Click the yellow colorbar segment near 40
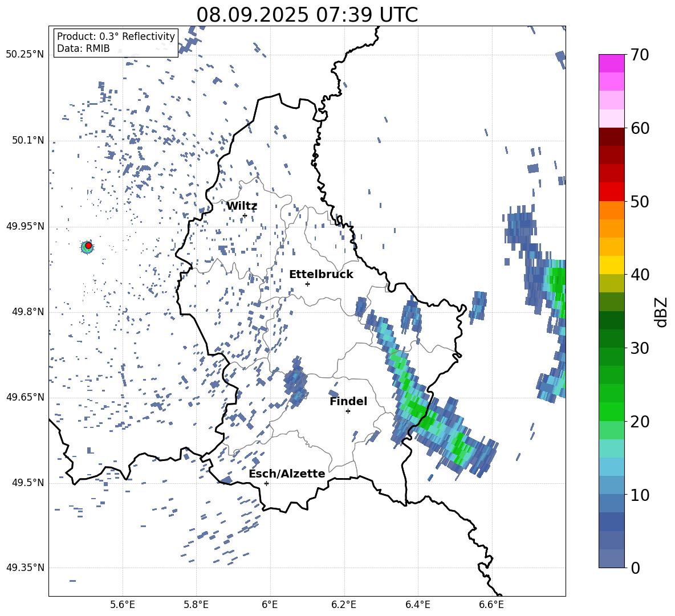Screen dimensions: 675x616 (x=611, y=265)
